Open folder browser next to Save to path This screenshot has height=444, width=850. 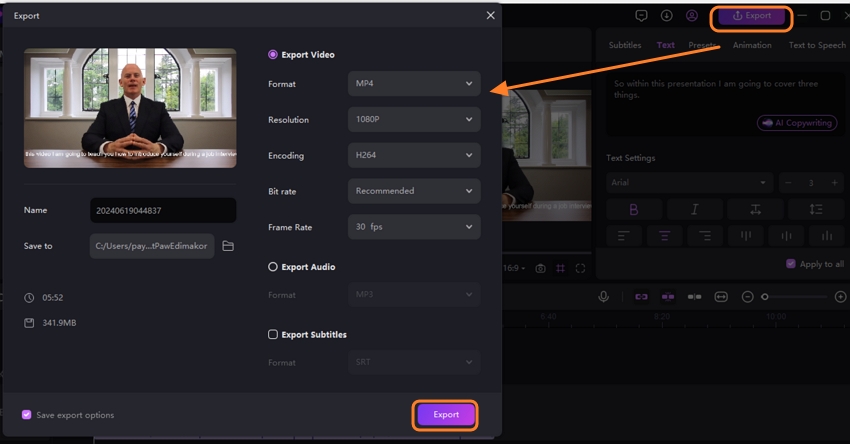[228, 246]
